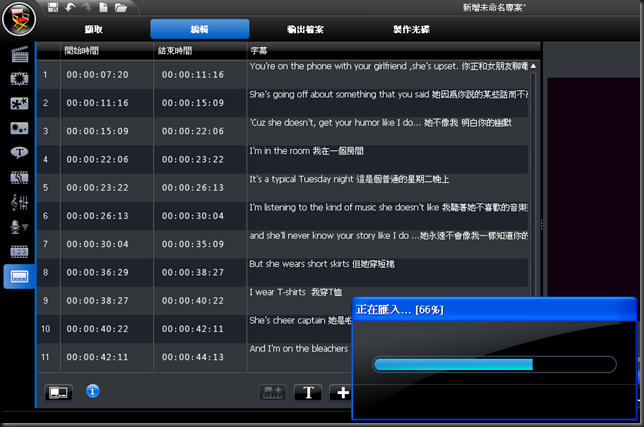
Task: Click the redo arrow icon
Action: (x=87, y=7)
